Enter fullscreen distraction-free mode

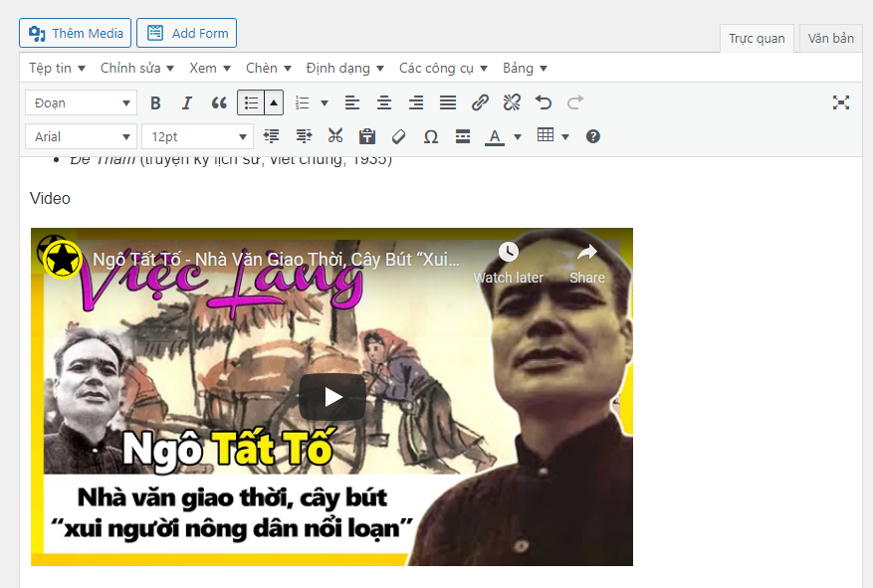pyautogui.click(x=841, y=102)
